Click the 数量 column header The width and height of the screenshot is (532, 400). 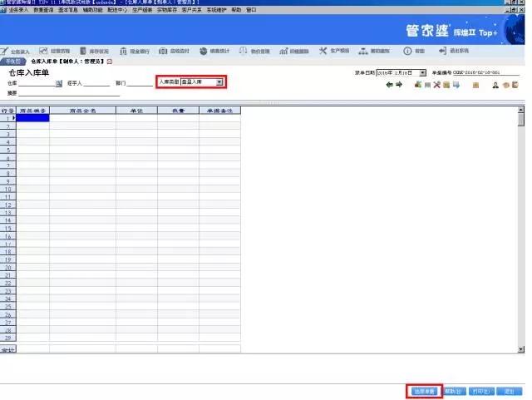pos(178,111)
